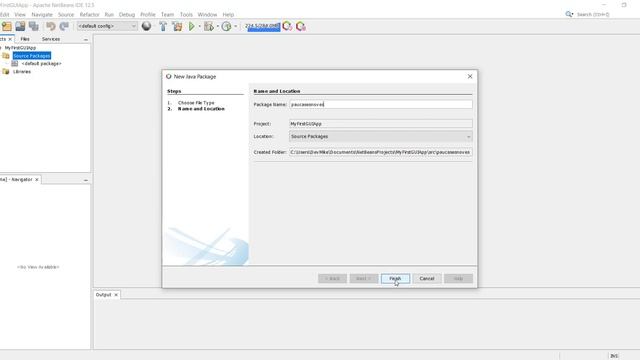This screenshot has width=640, height=360.
Task: Click the Debug Project toolbar icon
Action: pos(209,26)
